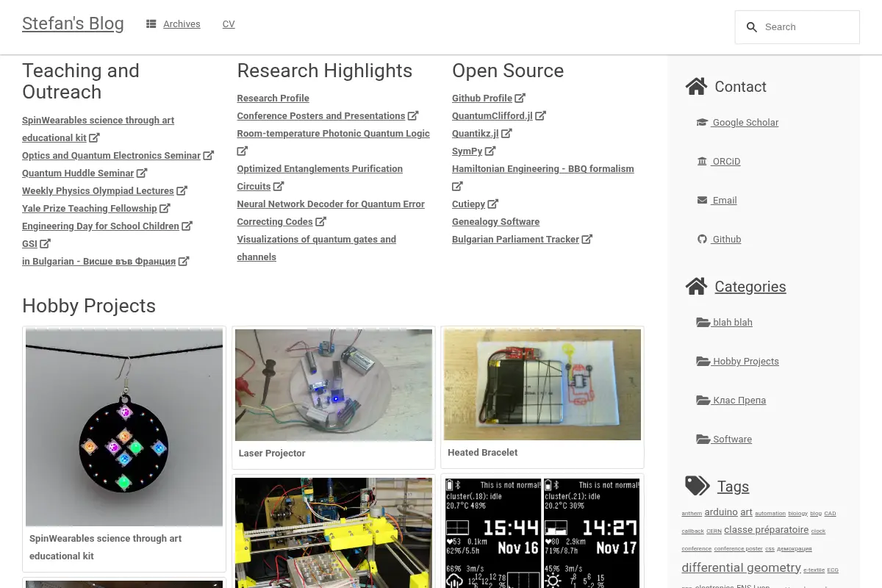882x588 pixels.
Task: Click external-link icon after SymPy
Action: [x=490, y=151]
